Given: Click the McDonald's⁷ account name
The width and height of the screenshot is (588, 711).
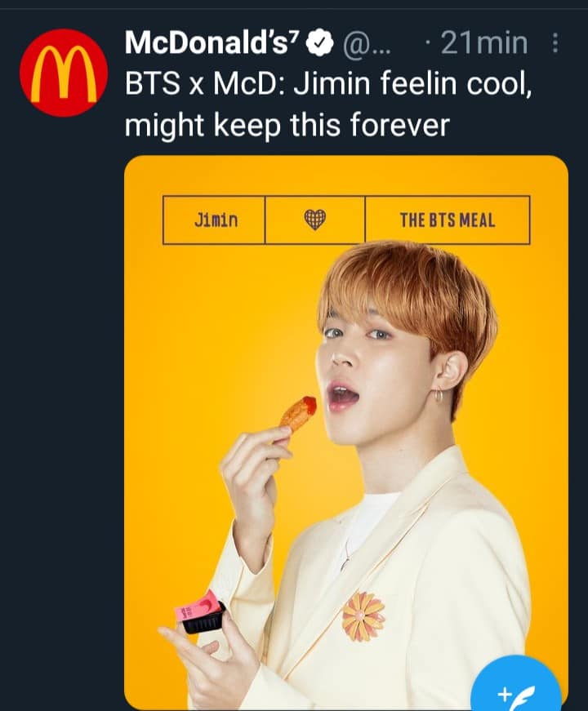Looking at the screenshot, I should click(212, 43).
